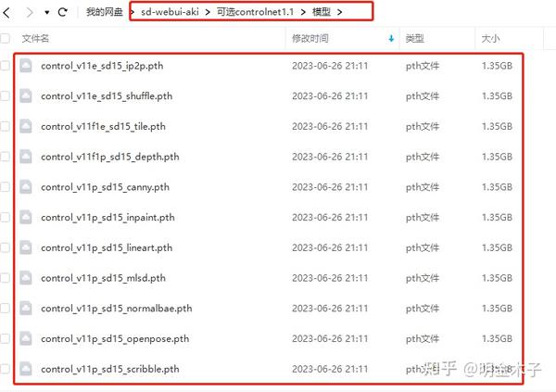Sort by the 大小 column header
This screenshot has width=556, height=392.
point(490,38)
